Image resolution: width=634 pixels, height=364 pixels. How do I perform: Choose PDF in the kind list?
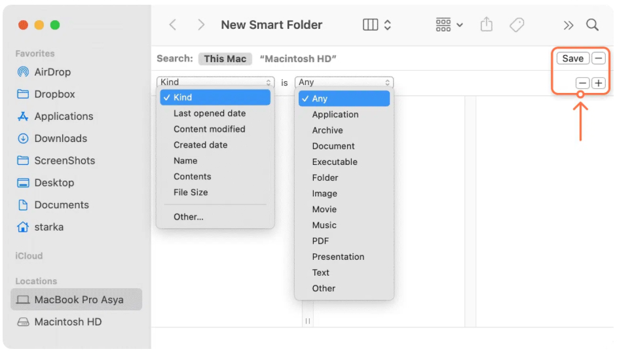pos(320,241)
